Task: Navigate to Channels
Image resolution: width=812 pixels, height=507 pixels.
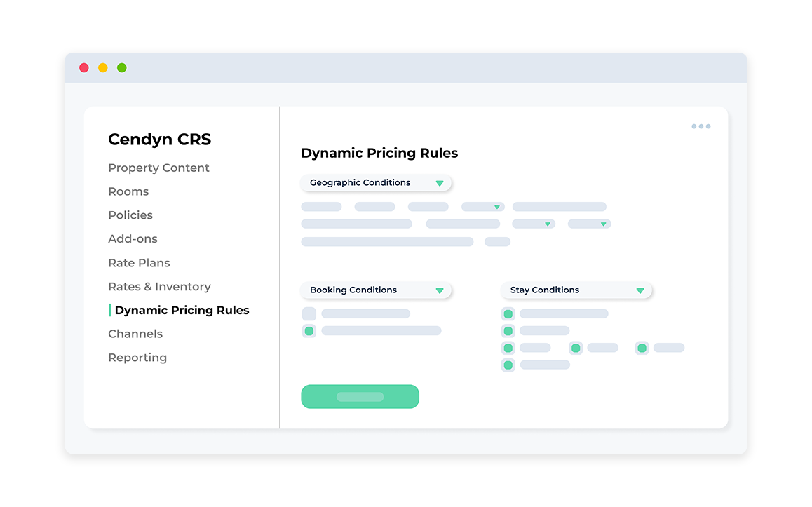Action: [x=135, y=334]
